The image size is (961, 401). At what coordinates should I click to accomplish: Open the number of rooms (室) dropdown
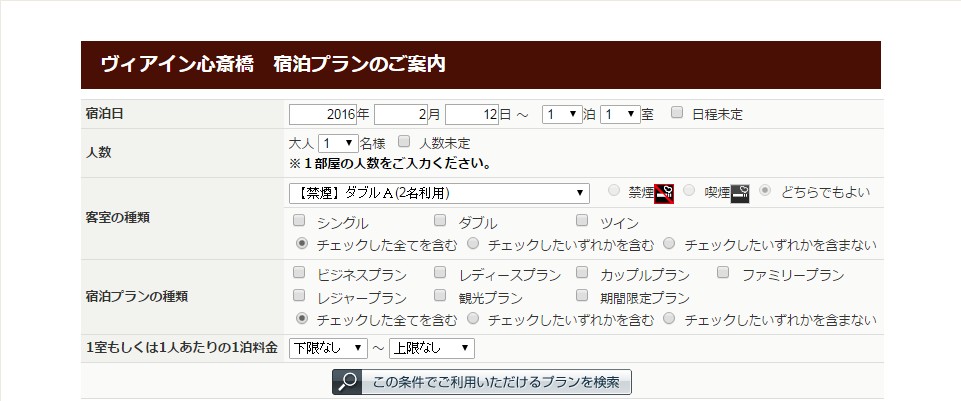point(620,114)
